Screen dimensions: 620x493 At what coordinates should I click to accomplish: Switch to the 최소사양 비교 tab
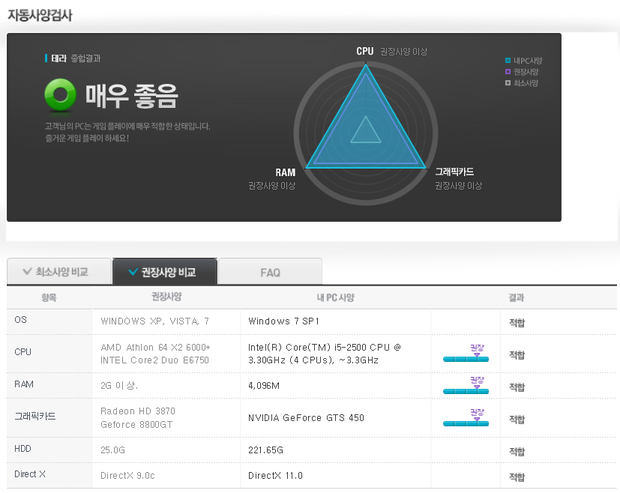[58, 272]
